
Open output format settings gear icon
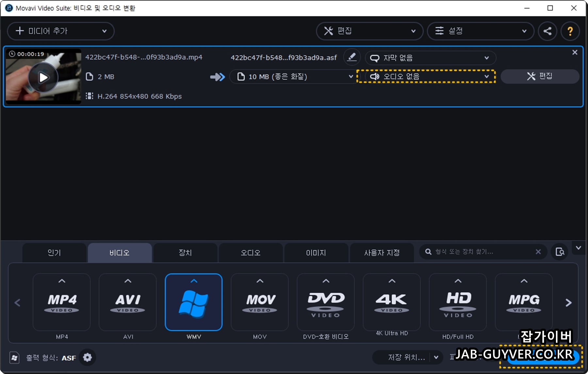(x=87, y=358)
